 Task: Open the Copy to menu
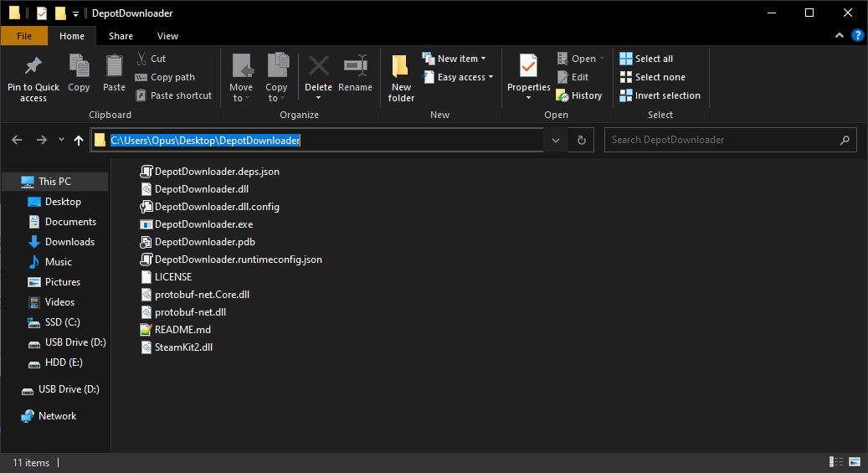(x=276, y=78)
